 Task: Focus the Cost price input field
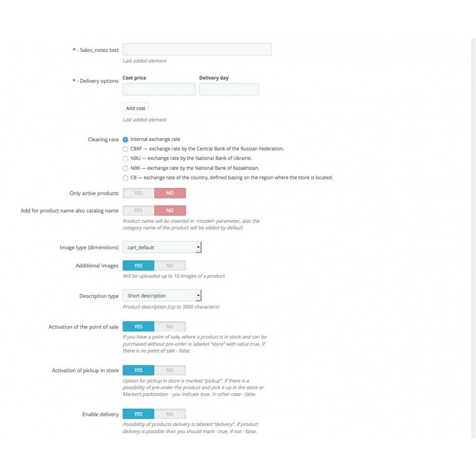[159, 89]
